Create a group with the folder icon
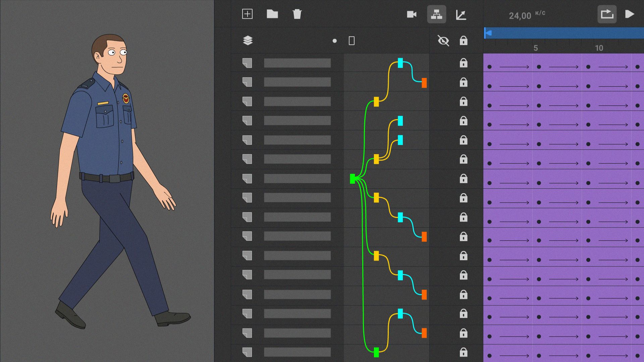Screen dimensions: 644x362 coord(272,14)
